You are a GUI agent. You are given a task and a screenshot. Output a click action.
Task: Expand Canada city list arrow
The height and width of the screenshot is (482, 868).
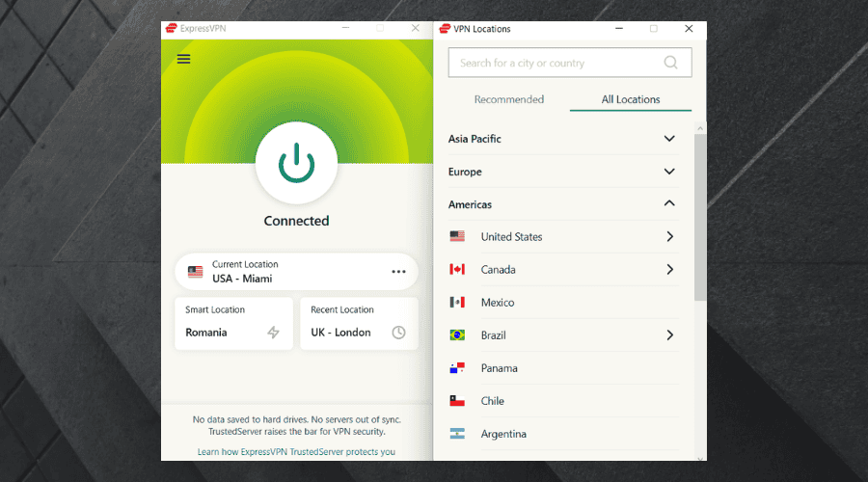[670, 270]
